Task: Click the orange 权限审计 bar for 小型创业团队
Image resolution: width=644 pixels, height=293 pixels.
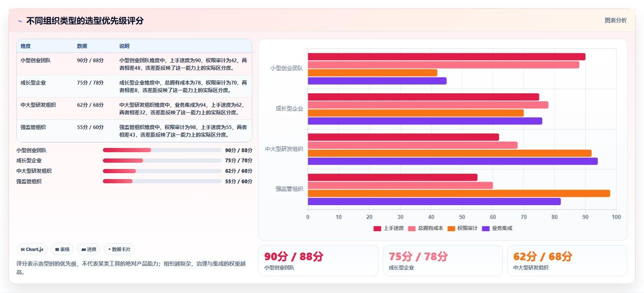Action: pyautogui.click(x=372, y=73)
